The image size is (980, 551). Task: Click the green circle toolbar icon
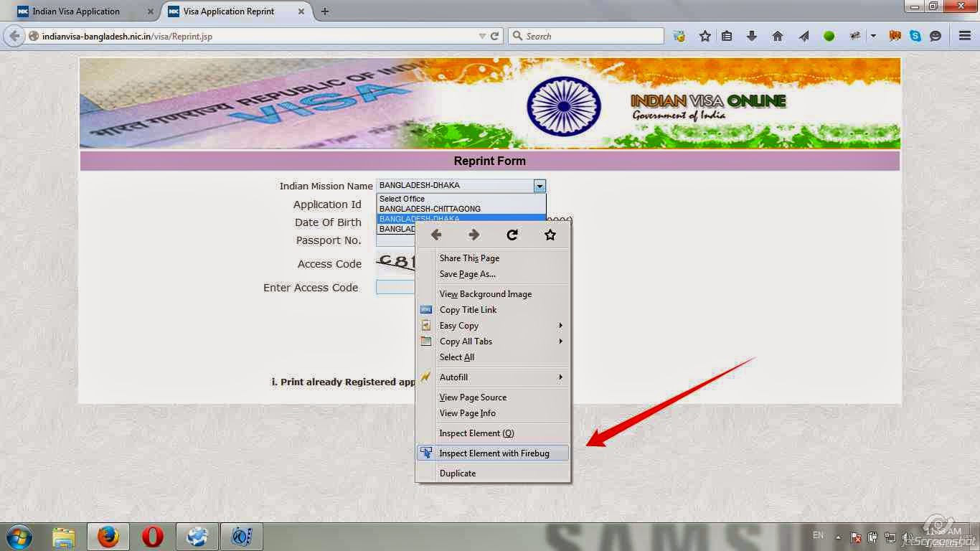(829, 36)
